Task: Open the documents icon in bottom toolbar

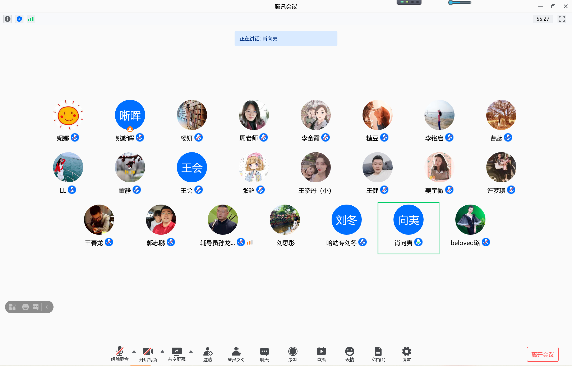Action: [x=378, y=353]
